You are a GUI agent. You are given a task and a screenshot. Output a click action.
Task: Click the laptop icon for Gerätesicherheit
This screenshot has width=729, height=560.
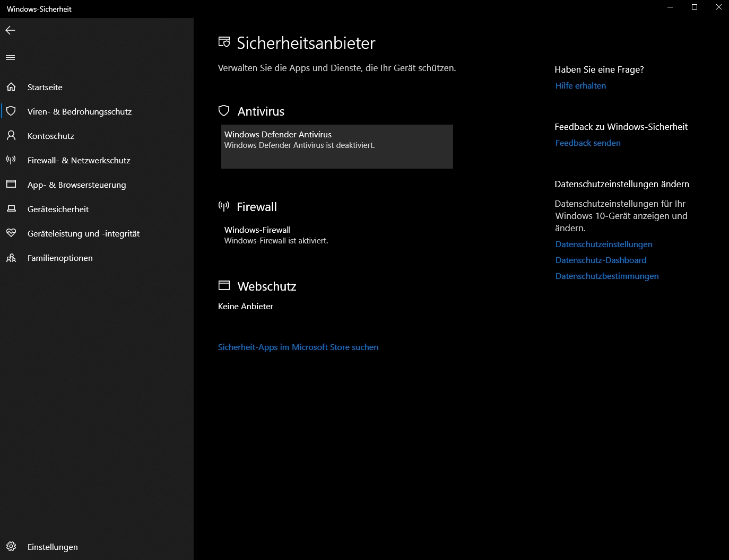[x=11, y=209]
